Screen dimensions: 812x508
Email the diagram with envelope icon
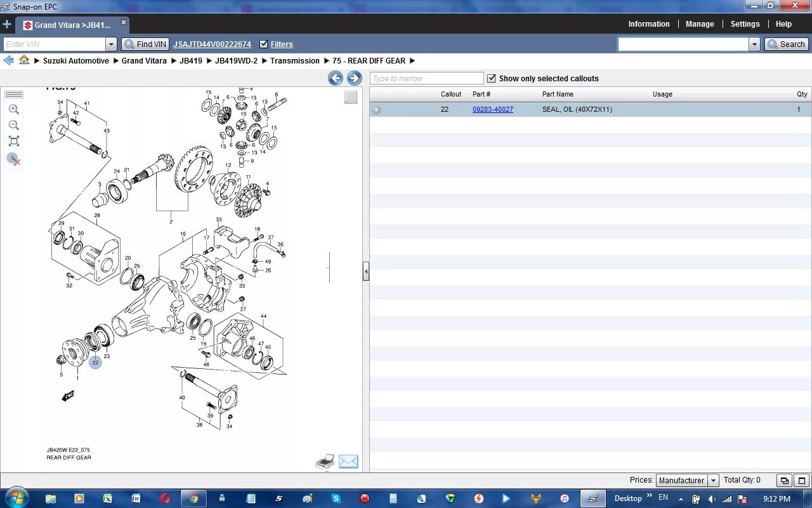click(x=348, y=462)
